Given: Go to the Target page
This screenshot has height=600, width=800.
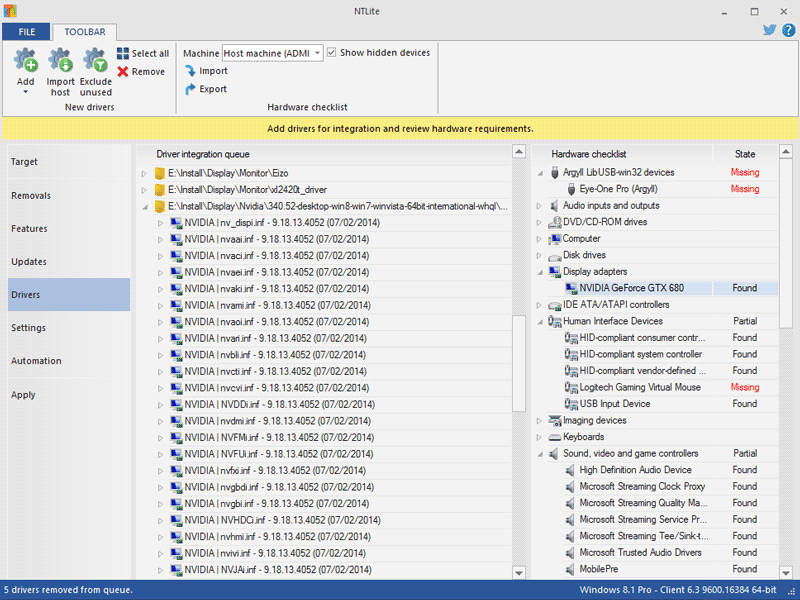Looking at the screenshot, I should (x=69, y=162).
